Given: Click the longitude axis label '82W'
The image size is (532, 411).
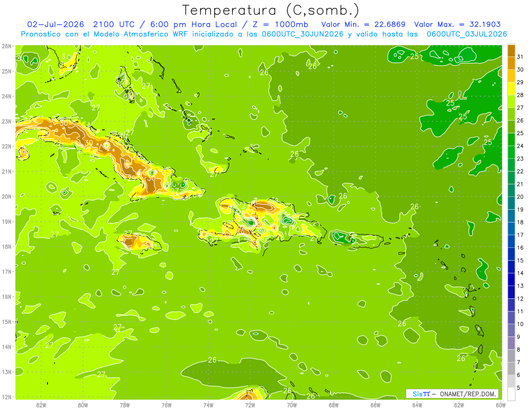Looking at the screenshot, I should [x=41, y=405].
